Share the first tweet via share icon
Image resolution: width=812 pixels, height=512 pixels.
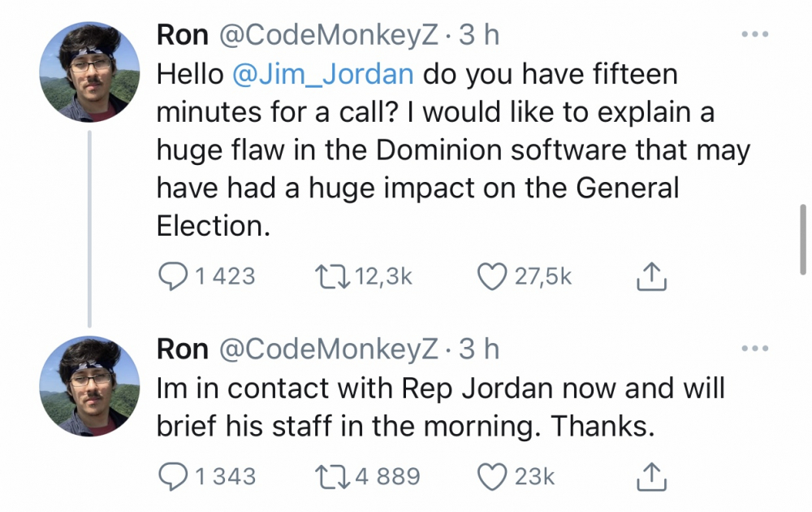(x=651, y=278)
